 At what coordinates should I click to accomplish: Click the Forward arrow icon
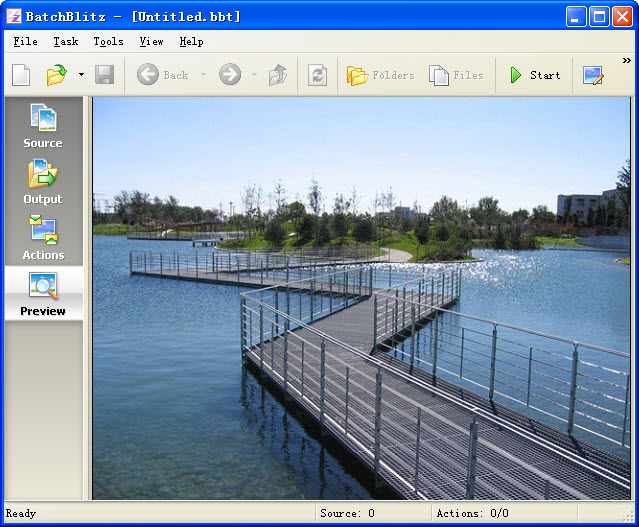230,75
